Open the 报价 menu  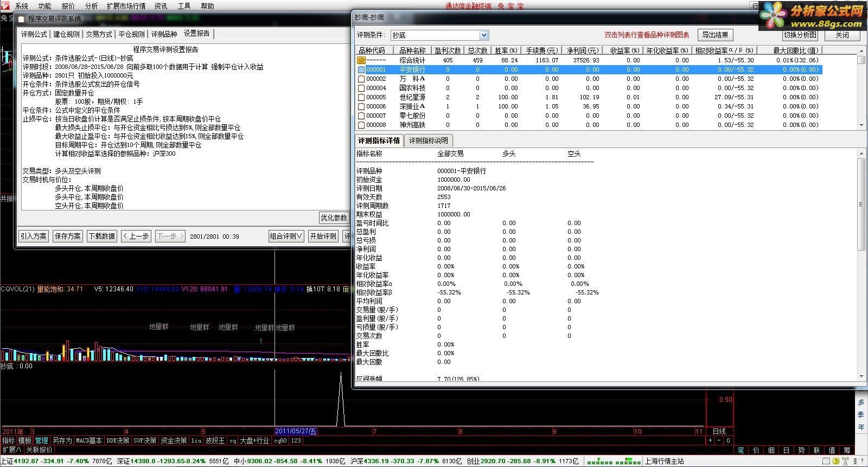point(68,6)
